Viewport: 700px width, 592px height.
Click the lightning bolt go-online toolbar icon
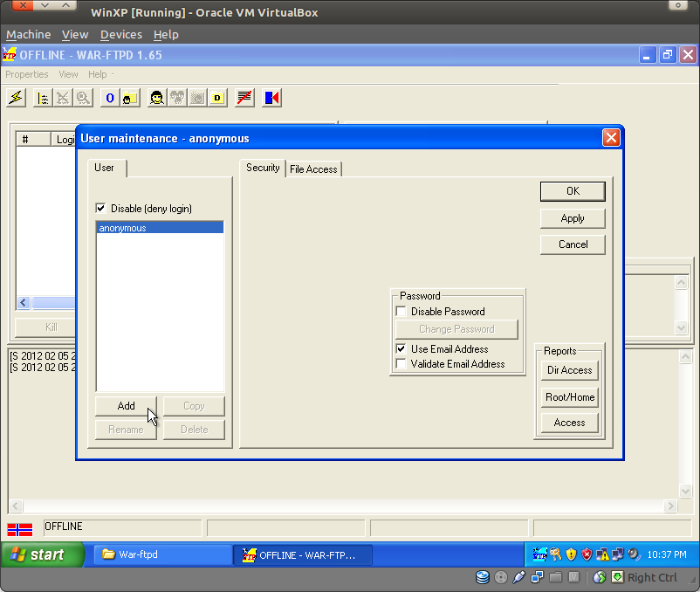coord(16,97)
